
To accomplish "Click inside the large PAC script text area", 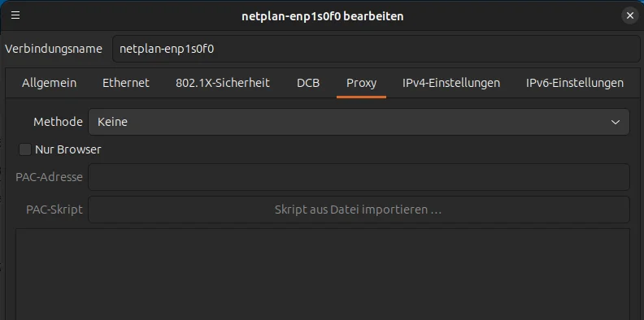I will pos(323,274).
